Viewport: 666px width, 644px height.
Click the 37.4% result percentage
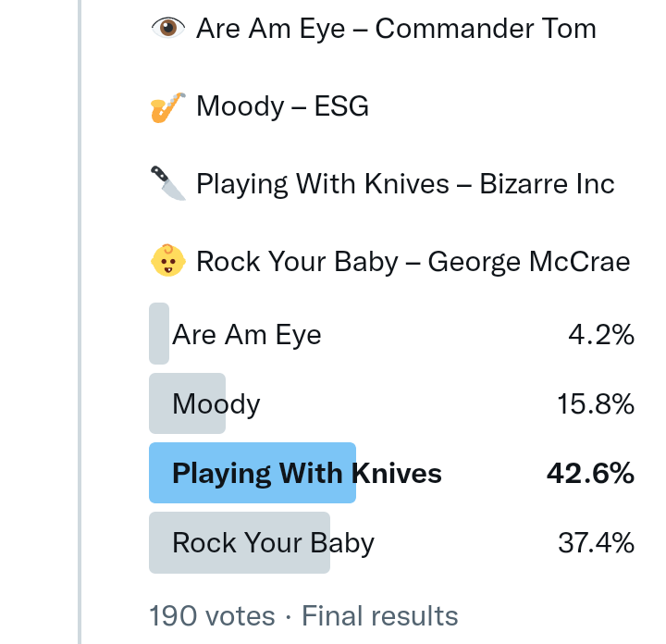pyautogui.click(x=596, y=543)
